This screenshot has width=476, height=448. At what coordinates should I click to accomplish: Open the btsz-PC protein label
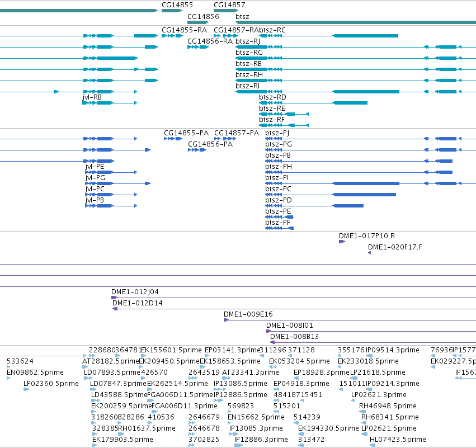coord(278,189)
